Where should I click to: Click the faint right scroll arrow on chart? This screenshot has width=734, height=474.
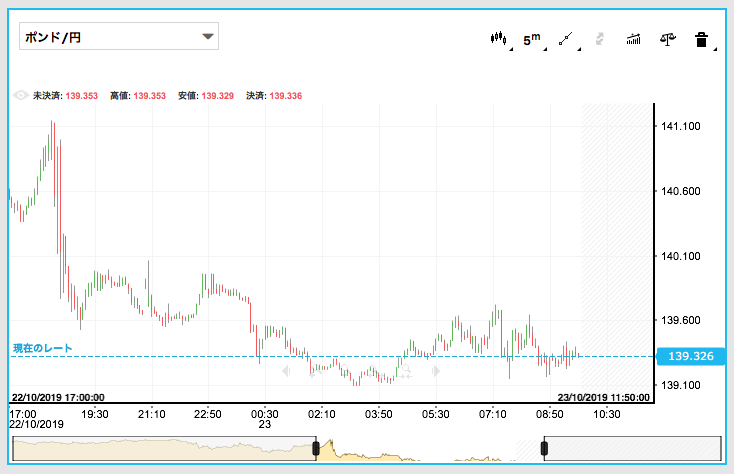[x=436, y=371]
